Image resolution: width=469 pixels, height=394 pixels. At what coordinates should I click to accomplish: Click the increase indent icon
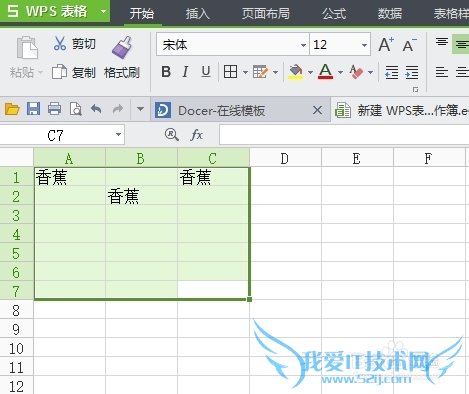coord(412,72)
